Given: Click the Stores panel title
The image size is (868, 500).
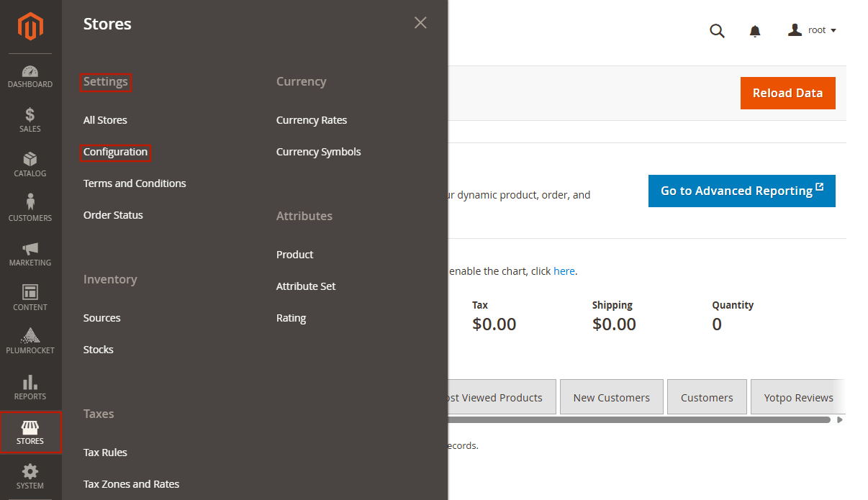Looking at the screenshot, I should (107, 24).
